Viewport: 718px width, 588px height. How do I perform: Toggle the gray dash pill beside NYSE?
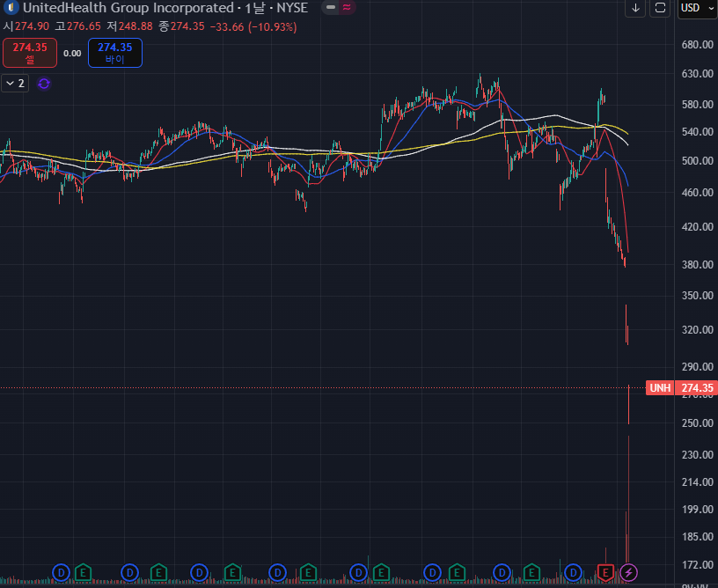pos(329,9)
